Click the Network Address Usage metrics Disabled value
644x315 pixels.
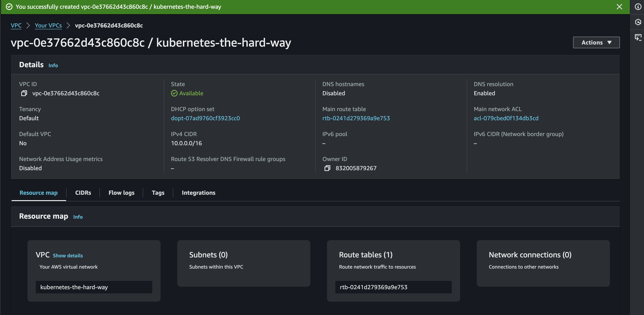[x=31, y=168]
